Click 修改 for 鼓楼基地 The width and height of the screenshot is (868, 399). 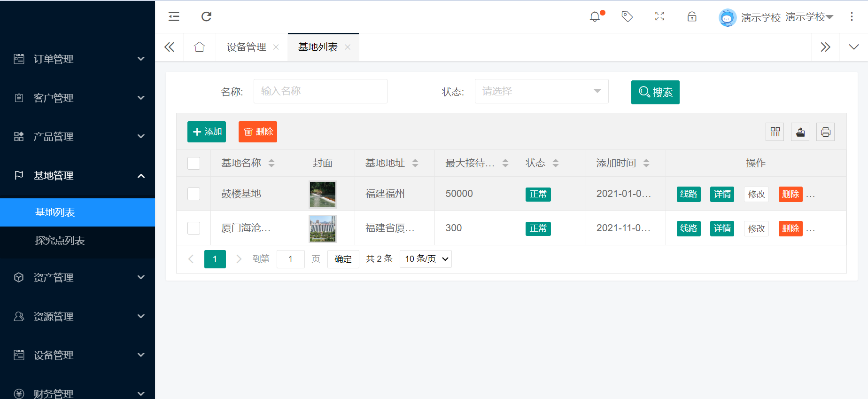(756, 194)
